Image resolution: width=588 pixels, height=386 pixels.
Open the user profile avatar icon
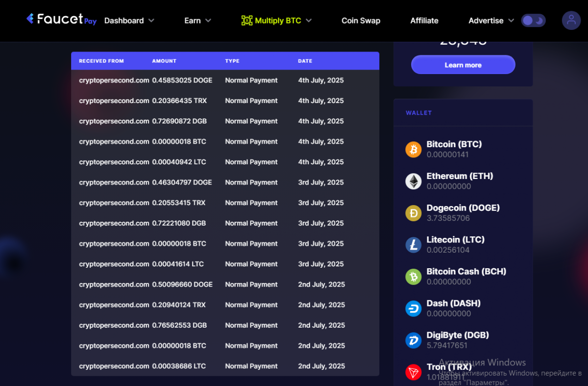[x=571, y=20]
